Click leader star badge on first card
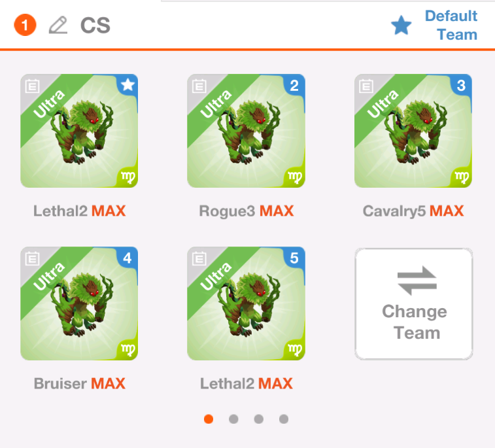 click(x=128, y=84)
